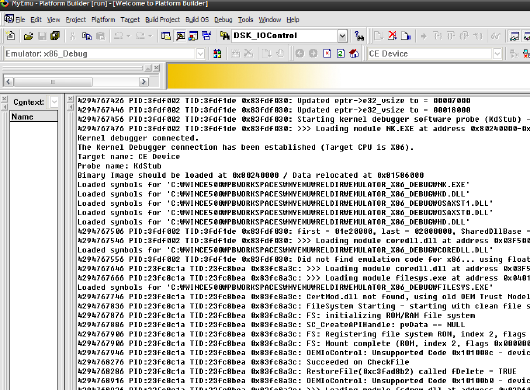Close the Context watch pane
Image resolution: width=530 pixels, height=390 pixels.
pos(4,99)
